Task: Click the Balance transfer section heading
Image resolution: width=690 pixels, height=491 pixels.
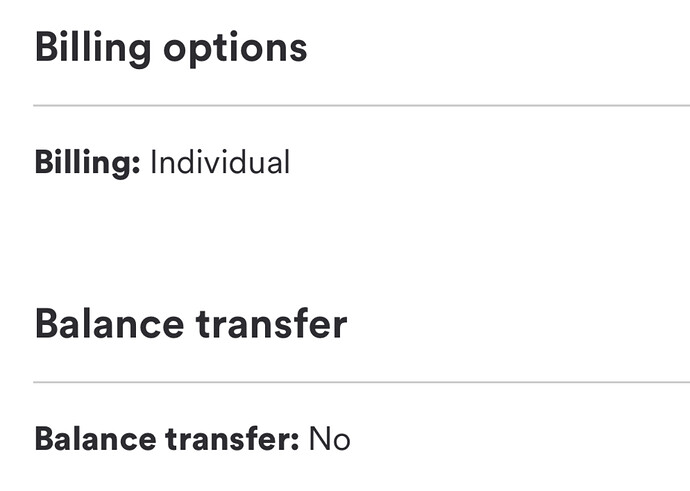Action: point(191,324)
